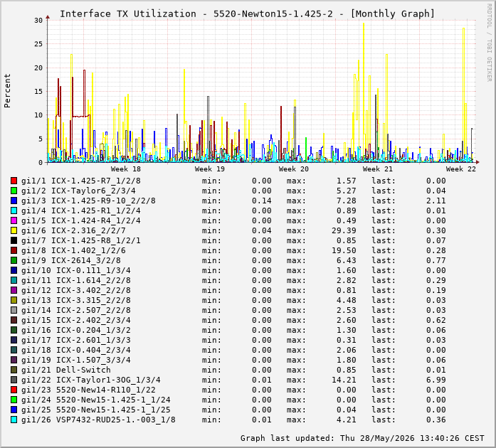This screenshot has height=448, width=496.
Task: Click the red swatch for gi1/1 ICX-1.425-R7_1/2/8
Action: coord(14,181)
